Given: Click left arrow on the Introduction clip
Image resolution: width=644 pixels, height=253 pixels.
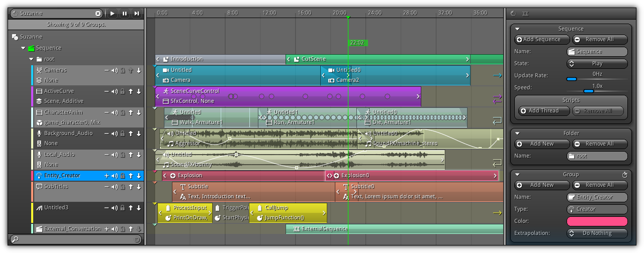Looking at the screenshot, I should tap(158, 59).
